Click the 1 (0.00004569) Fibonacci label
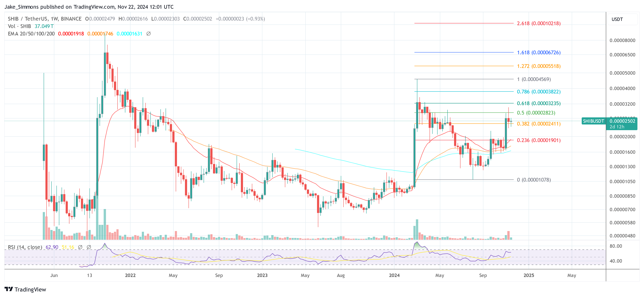 point(534,79)
